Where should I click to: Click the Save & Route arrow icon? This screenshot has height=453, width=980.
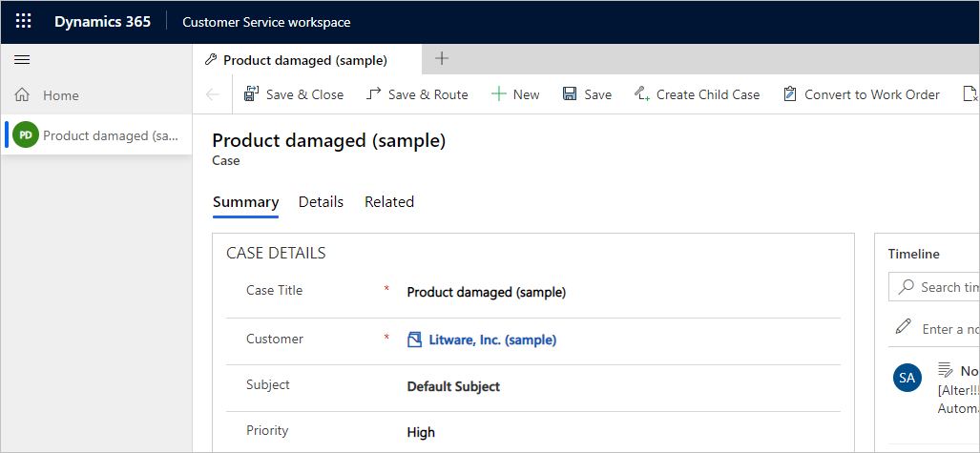pos(373,94)
